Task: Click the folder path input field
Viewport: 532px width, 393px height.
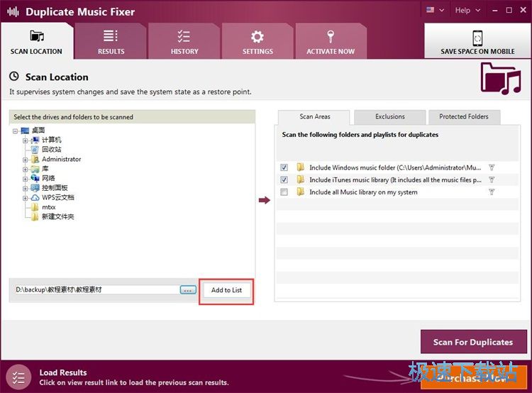Action: (96, 289)
